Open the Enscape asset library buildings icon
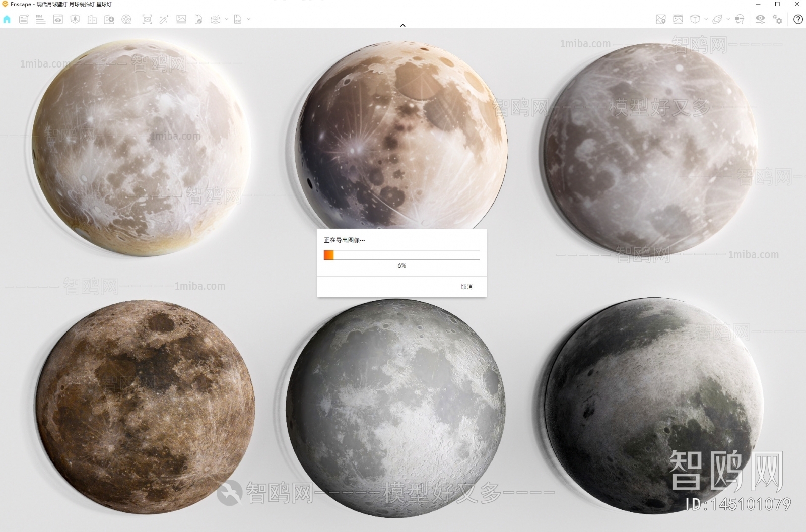Image resolution: width=806 pixels, height=532 pixels. (x=92, y=19)
